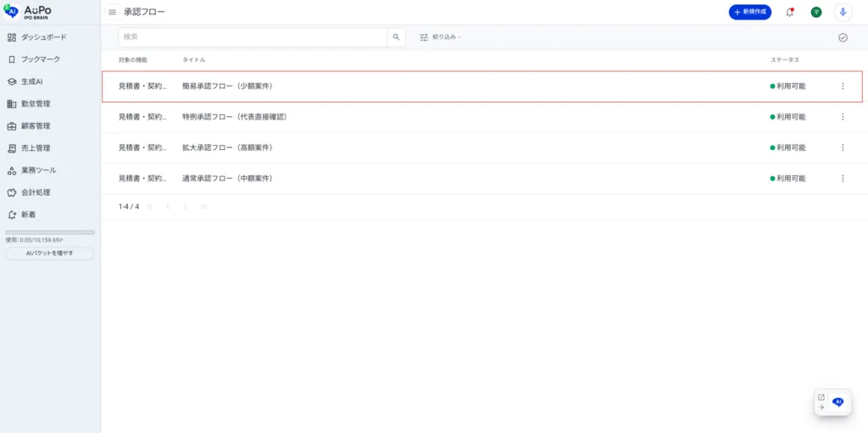
Task: Go to previous page pagination arrow
Action: click(x=168, y=207)
